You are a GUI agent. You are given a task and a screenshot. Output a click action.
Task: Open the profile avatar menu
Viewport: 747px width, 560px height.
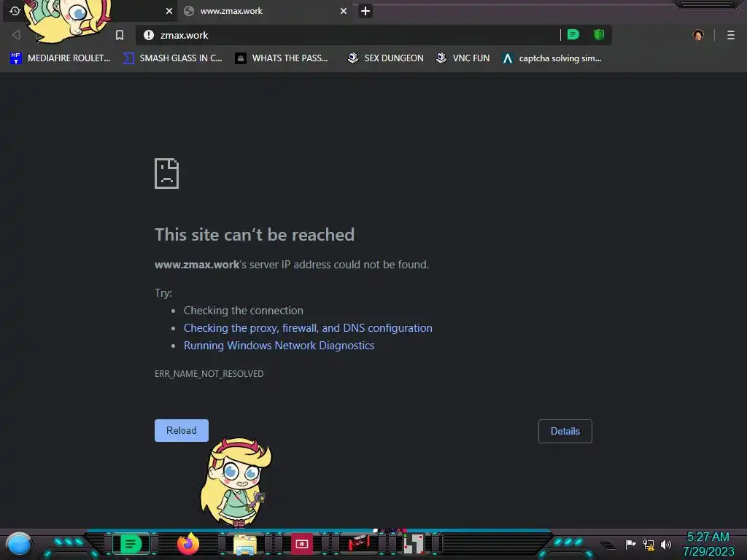click(698, 35)
